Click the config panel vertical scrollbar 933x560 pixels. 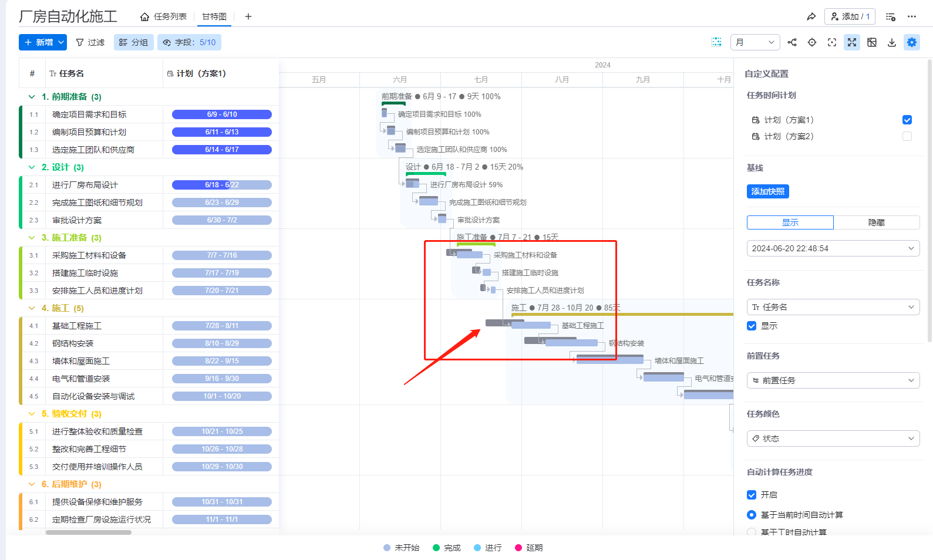929,200
